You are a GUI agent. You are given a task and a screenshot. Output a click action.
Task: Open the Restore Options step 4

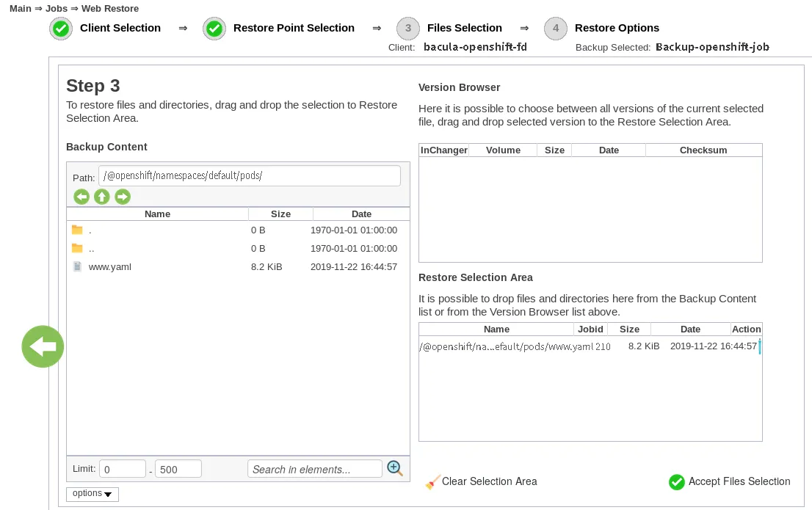[556, 29]
